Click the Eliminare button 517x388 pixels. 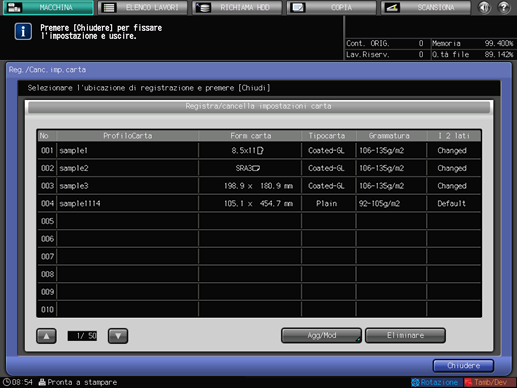(405, 335)
